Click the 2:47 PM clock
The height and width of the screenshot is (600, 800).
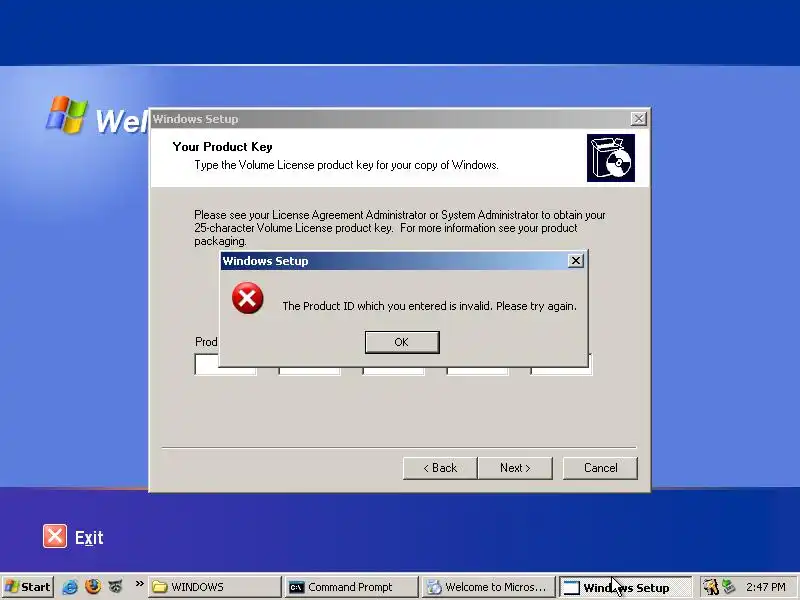click(x=766, y=587)
